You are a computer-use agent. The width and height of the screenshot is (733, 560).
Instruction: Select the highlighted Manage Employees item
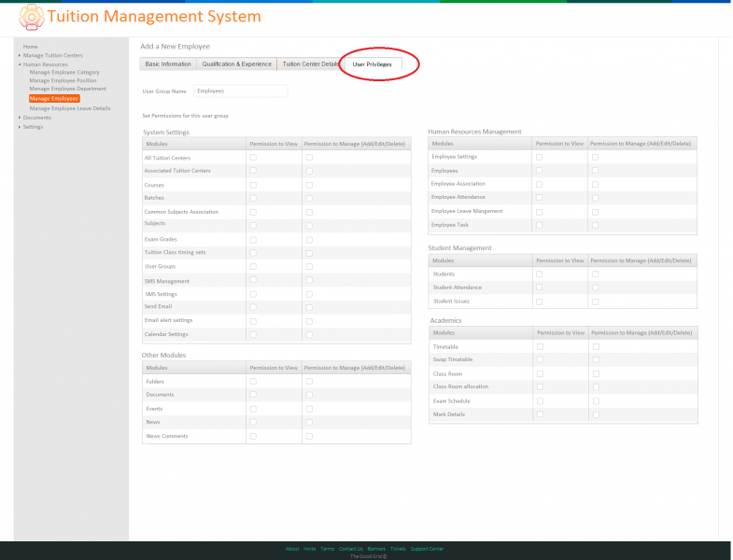click(x=54, y=99)
